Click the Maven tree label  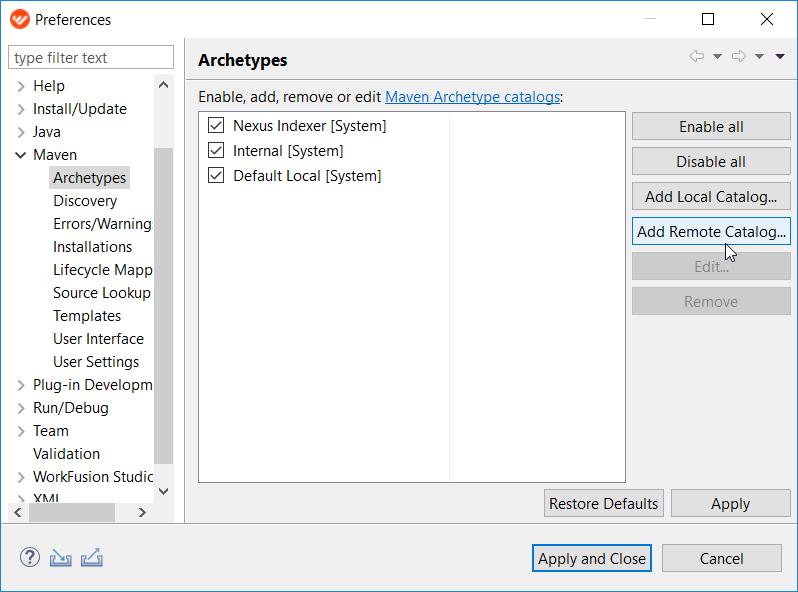click(x=55, y=155)
